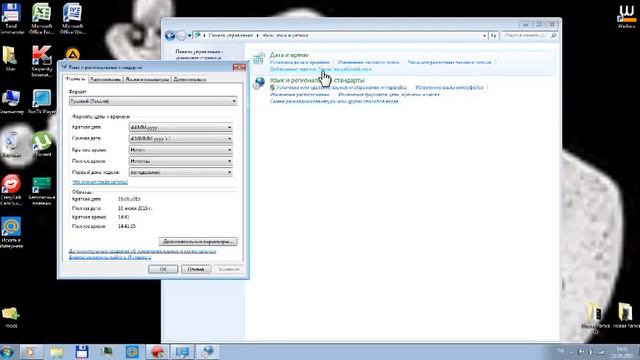Open the Computer desktop icon
Viewport: 640px width, 360px height.
tap(11, 102)
